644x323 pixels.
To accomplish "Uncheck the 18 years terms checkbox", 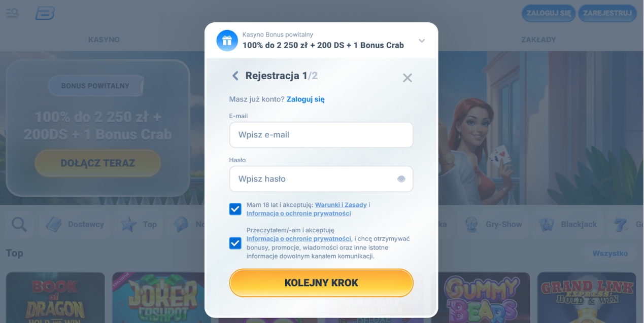I will click(235, 209).
